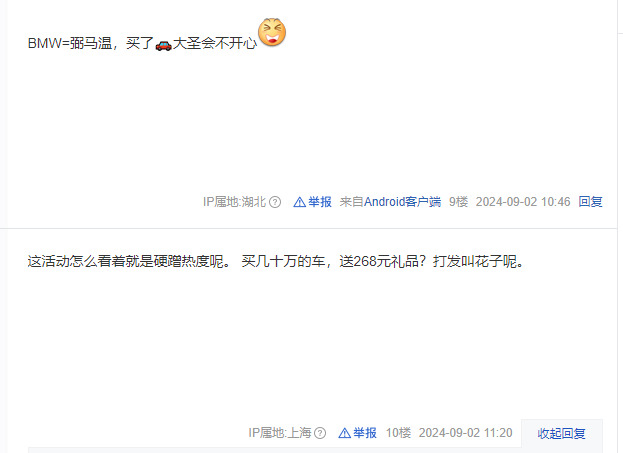Click the laughing emoji in the BMW comment
The height and width of the screenshot is (453, 623).
tap(272, 32)
